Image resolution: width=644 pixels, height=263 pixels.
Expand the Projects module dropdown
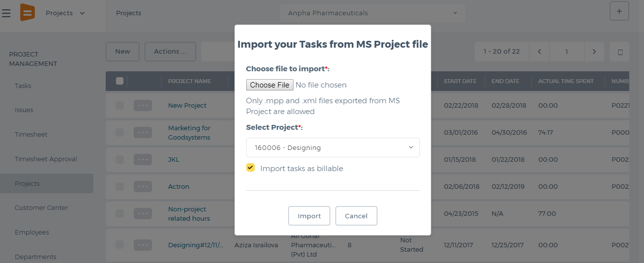click(65, 13)
